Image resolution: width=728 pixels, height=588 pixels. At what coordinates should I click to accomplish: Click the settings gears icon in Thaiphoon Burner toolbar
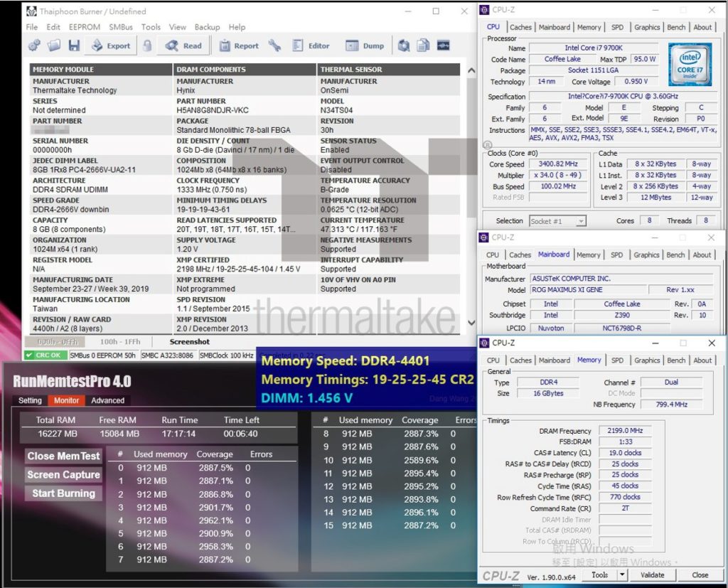click(34, 46)
